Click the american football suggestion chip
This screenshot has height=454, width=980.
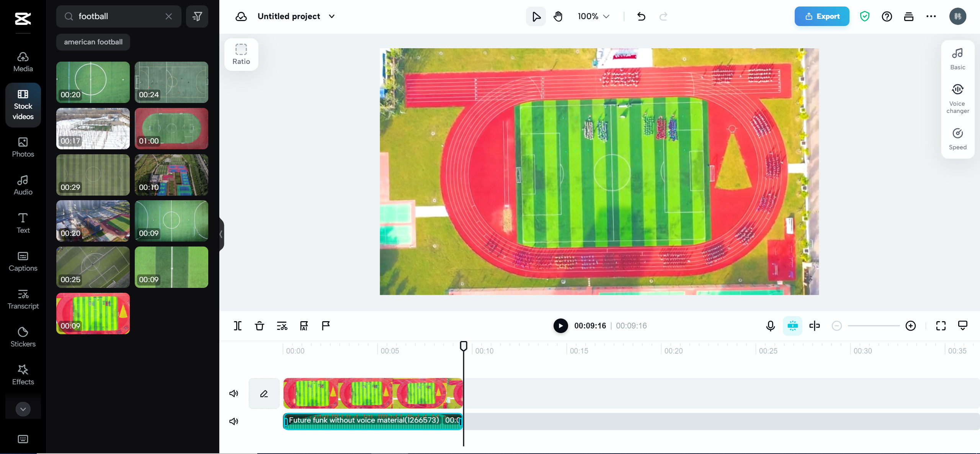[x=93, y=42]
